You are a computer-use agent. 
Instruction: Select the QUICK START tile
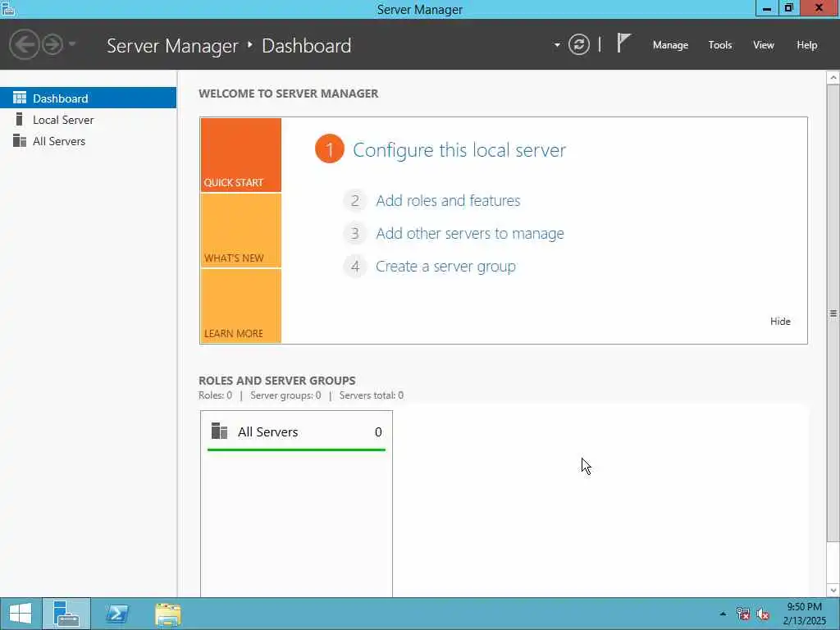point(240,155)
